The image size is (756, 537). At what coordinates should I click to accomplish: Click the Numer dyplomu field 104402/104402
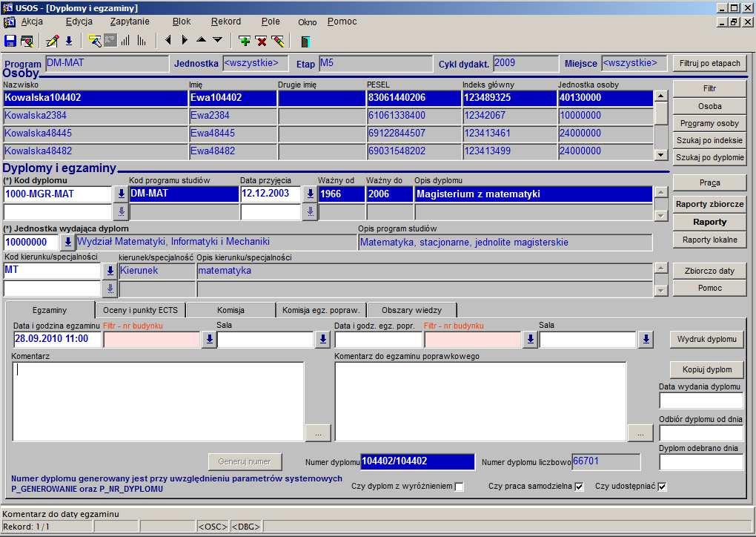click(417, 462)
